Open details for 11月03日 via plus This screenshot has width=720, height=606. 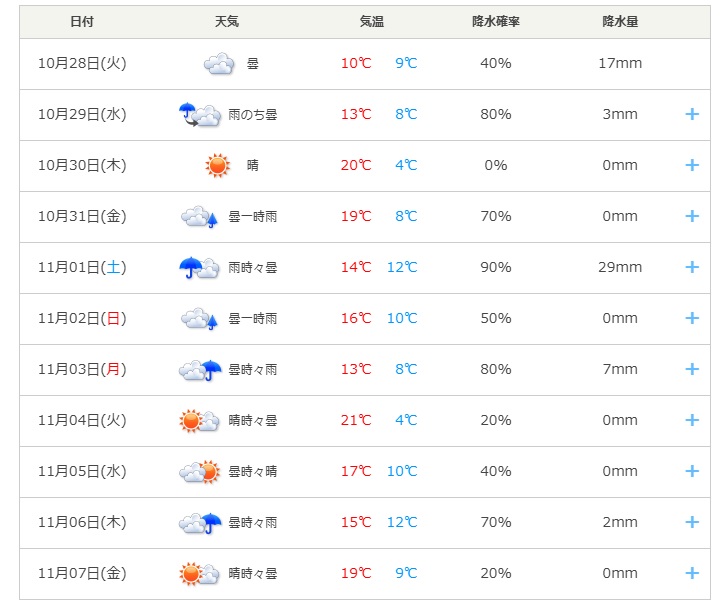[x=691, y=370]
